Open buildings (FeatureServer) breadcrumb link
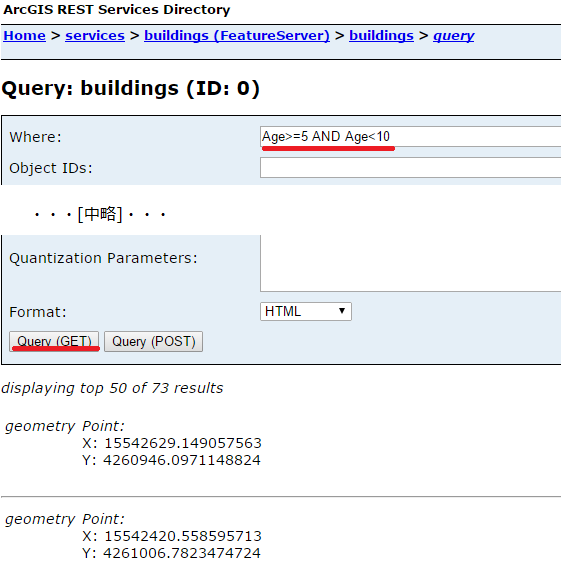561x577 pixels. (x=237, y=36)
